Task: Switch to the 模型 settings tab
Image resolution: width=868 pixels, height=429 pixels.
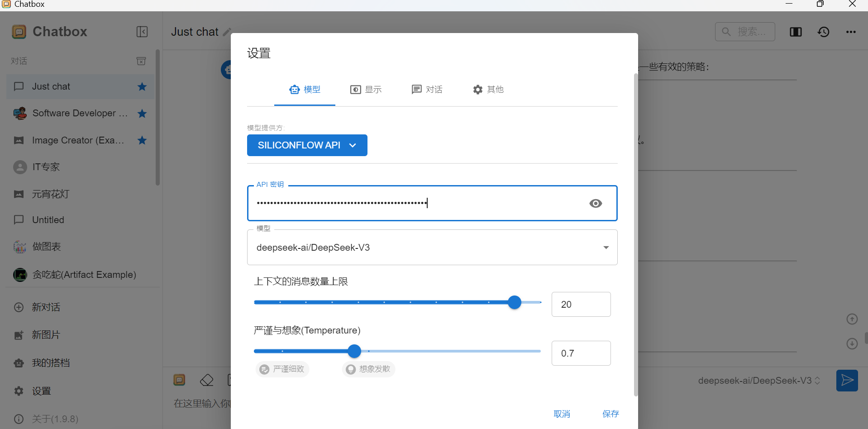Action: [x=305, y=90]
